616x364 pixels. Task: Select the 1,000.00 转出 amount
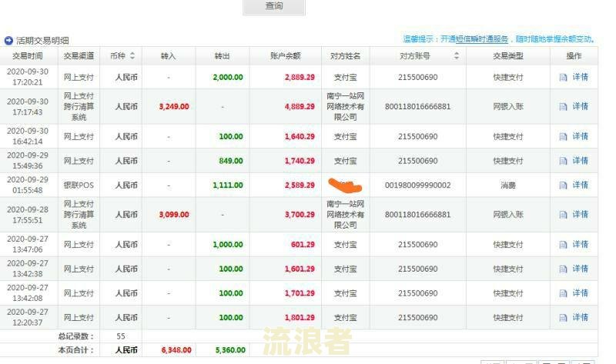tap(228, 244)
